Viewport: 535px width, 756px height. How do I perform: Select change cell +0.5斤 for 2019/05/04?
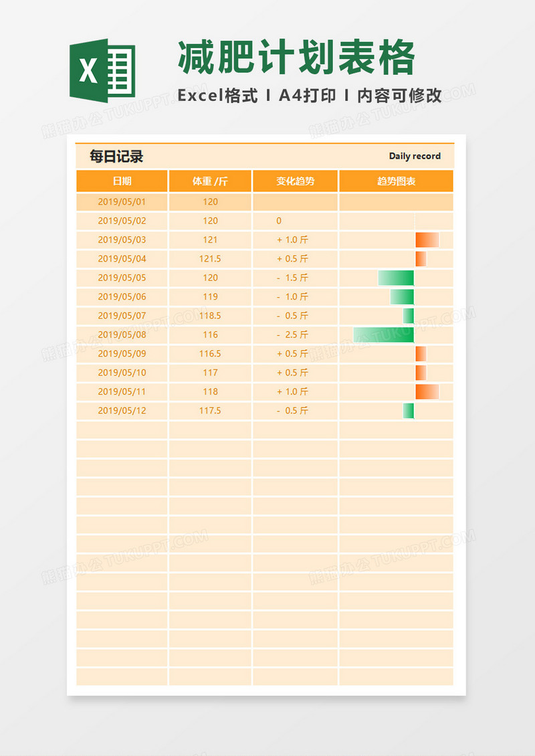(x=296, y=259)
